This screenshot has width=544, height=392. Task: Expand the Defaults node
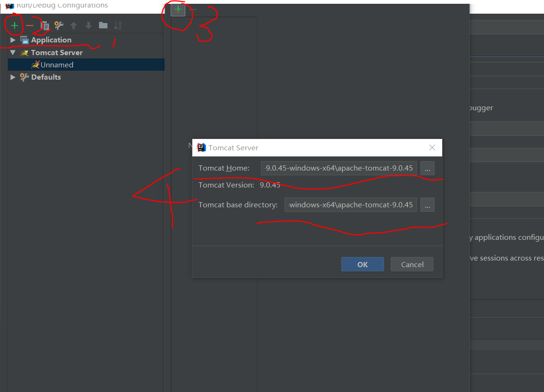pos(13,77)
